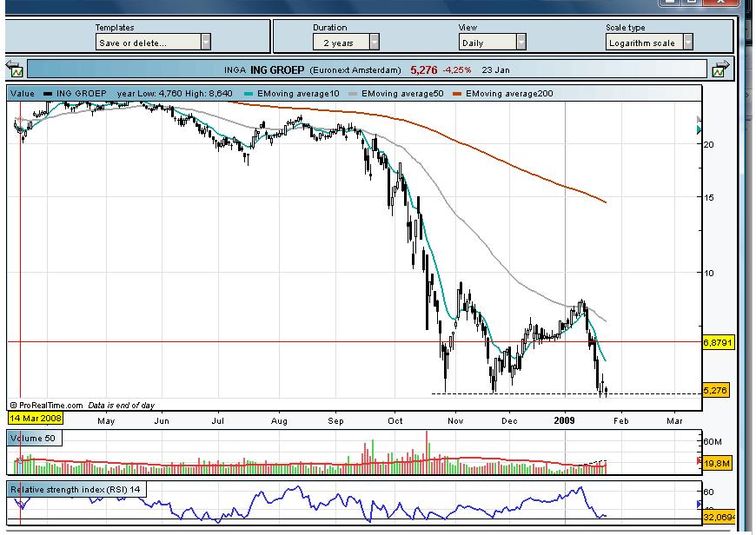Viewport: 756px width, 535px height.
Task: Click the 19,8M volume value tag
Action: [x=717, y=463]
